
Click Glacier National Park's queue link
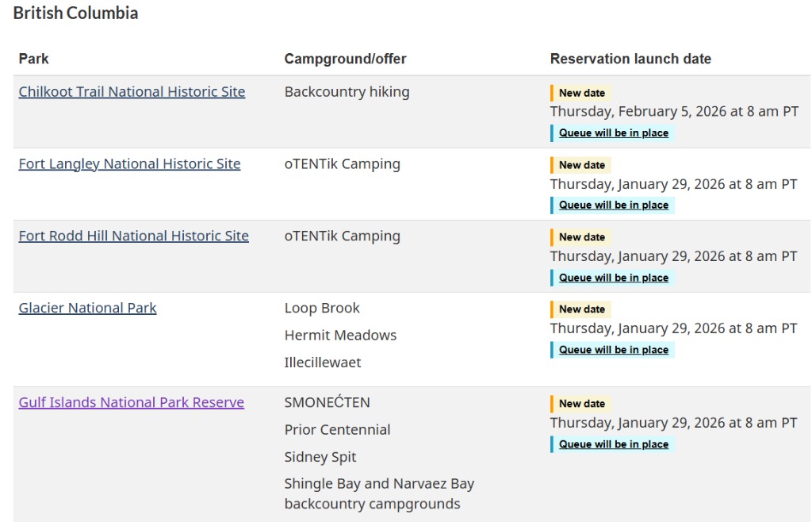(x=613, y=350)
